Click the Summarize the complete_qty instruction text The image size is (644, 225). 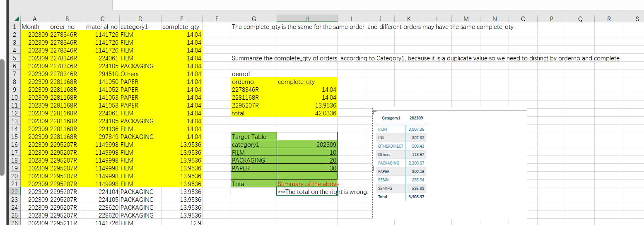pyautogui.click(x=426, y=58)
